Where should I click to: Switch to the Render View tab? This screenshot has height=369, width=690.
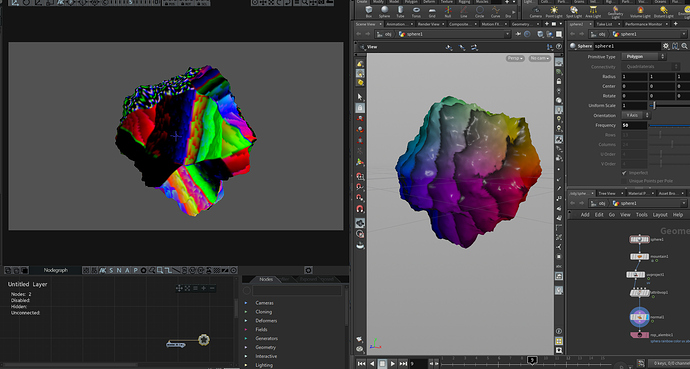(429, 24)
